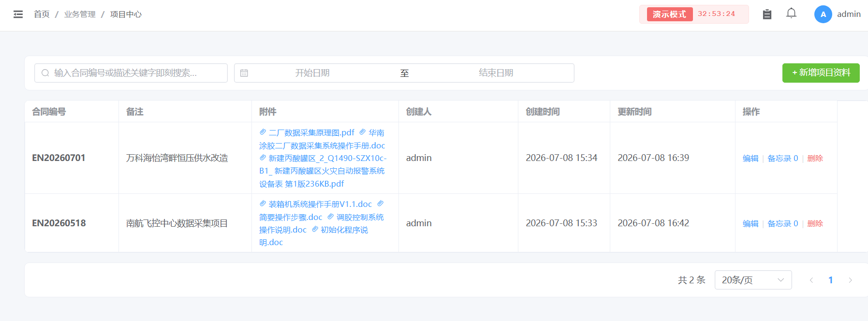Viewport: 868px width, 321px height.
Task: Edit row EN20260701 via 编辑
Action: tap(750, 159)
